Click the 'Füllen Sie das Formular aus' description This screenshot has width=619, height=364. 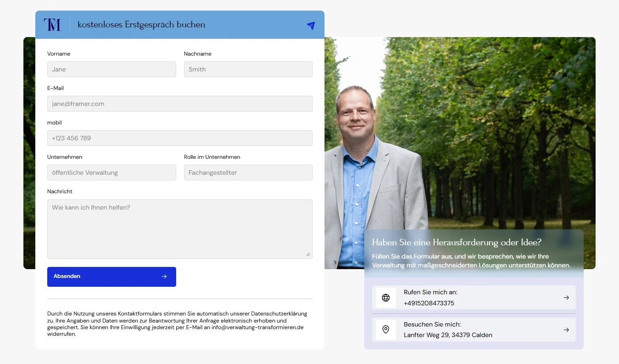tap(471, 261)
